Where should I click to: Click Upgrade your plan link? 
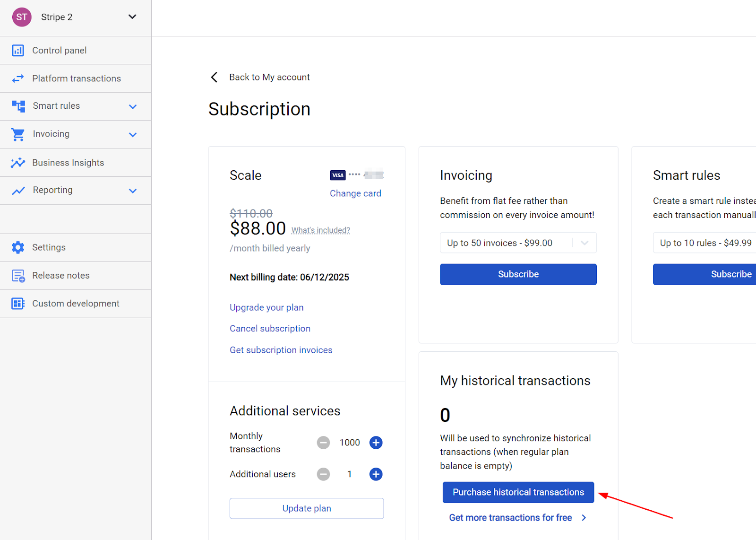point(266,307)
